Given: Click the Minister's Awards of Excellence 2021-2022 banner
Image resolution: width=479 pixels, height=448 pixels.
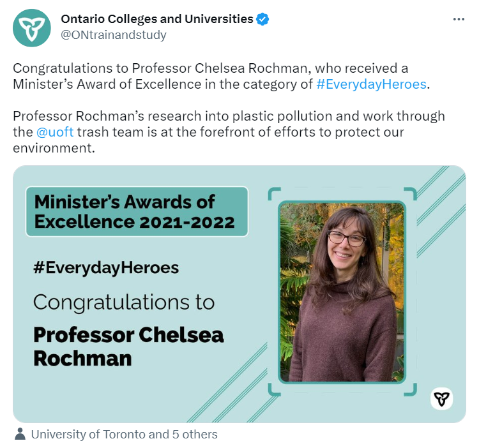Looking at the screenshot, I should click(x=137, y=212).
